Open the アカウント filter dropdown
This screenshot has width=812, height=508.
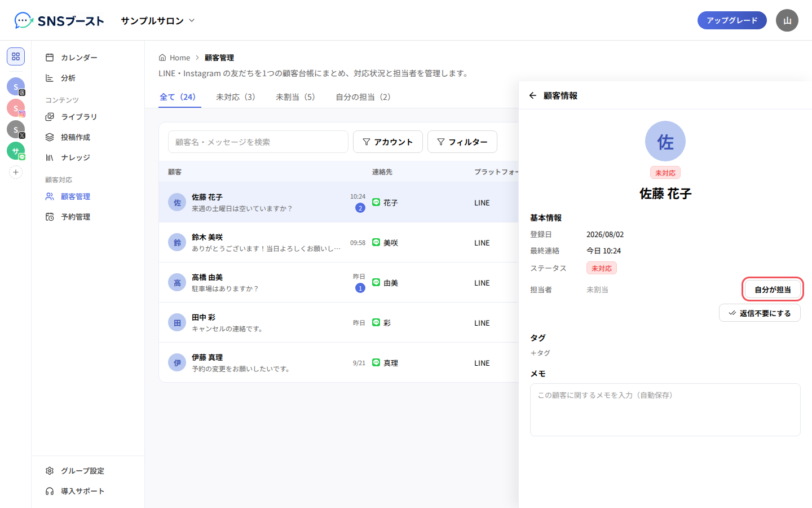click(x=388, y=142)
